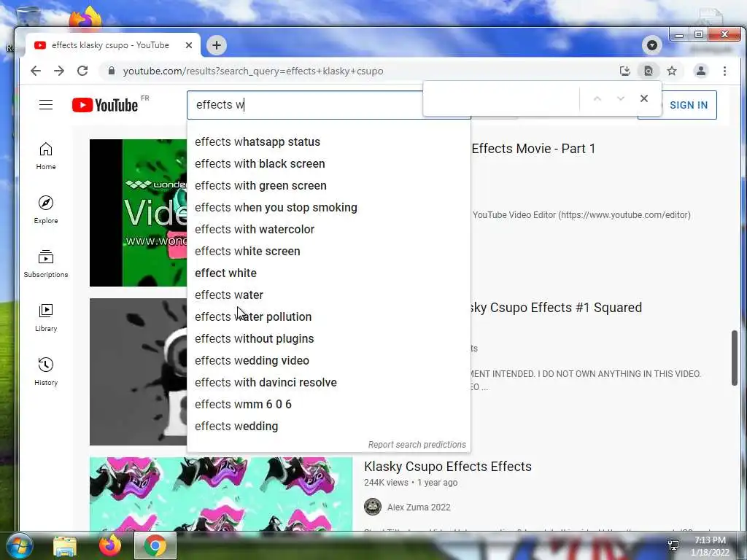Click 'Report search predictions' link
The image size is (747, 560).
(x=417, y=445)
